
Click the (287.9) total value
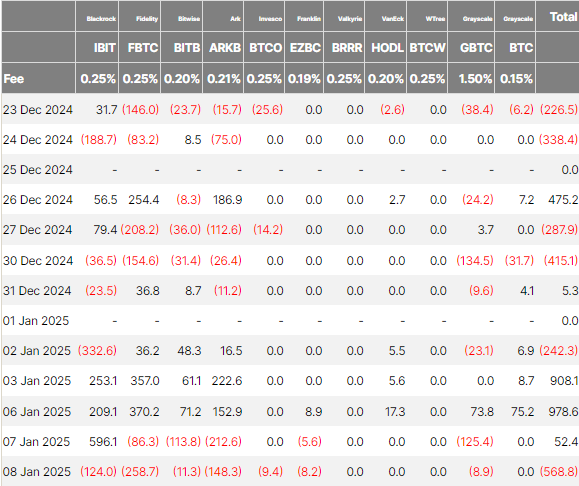point(559,229)
